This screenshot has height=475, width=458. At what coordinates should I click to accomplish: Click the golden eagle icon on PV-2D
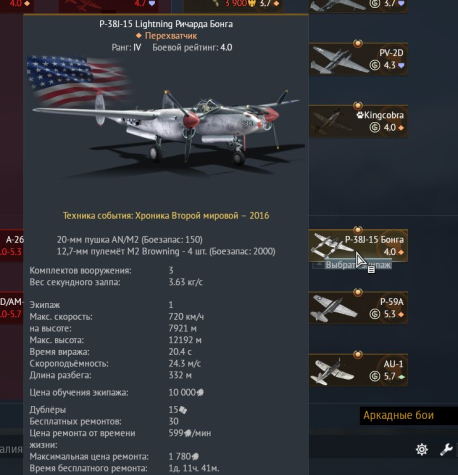tap(375, 65)
